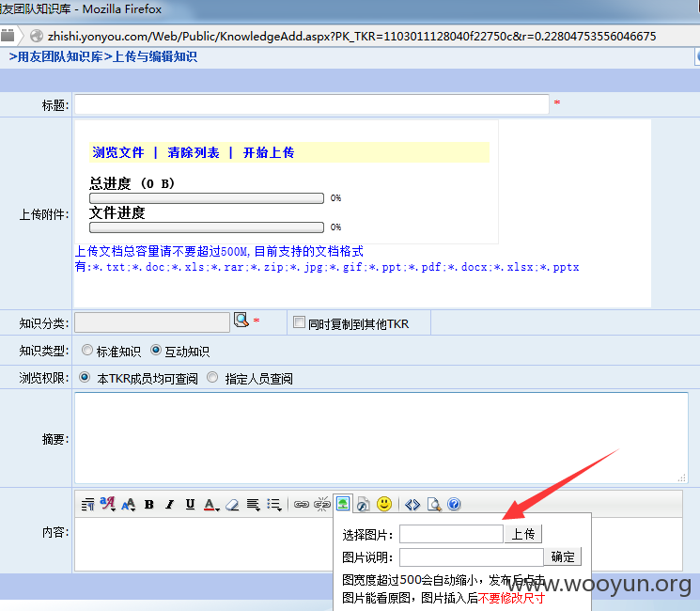This screenshot has width=700, height=611.
Task: Toggle bold formatting
Action: point(149,504)
